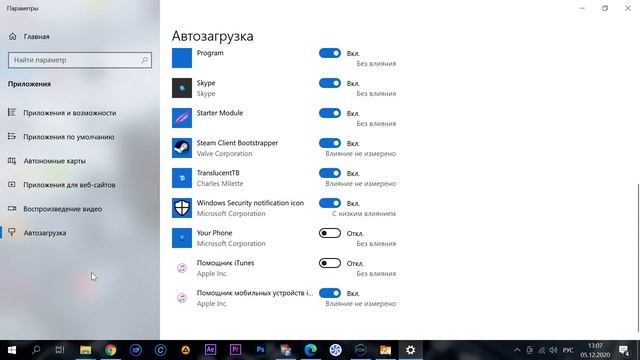Screen dimensions: 640x360
Task: Click the Starter Module feather icon
Action: point(182,118)
